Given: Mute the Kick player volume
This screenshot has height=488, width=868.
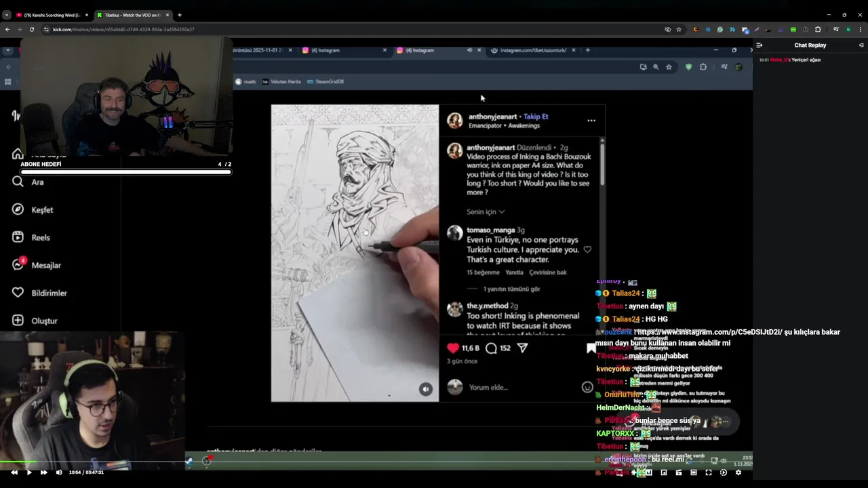Looking at the screenshot, I should 59,472.
